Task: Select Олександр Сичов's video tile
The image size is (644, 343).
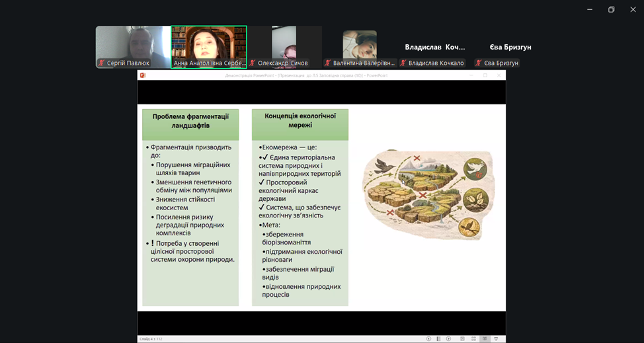Action: 284,47
